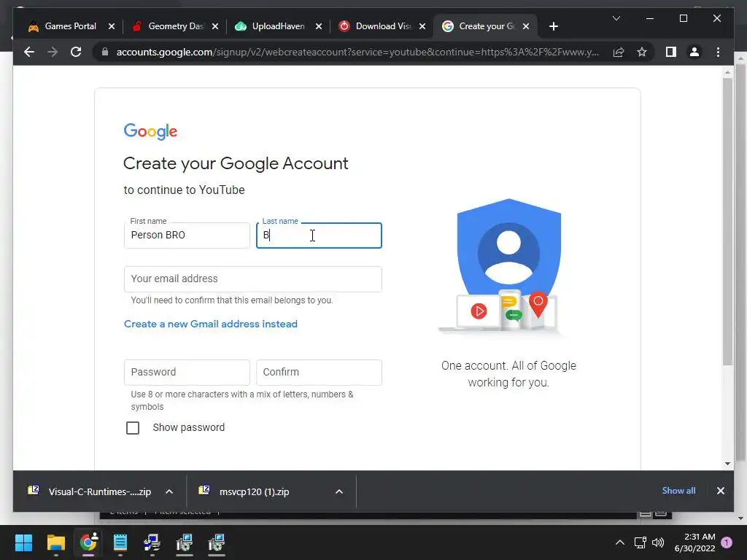The width and height of the screenshot is (747, 560).
Task: Enable the Show password checkbox
Action: tap(133, 427)
